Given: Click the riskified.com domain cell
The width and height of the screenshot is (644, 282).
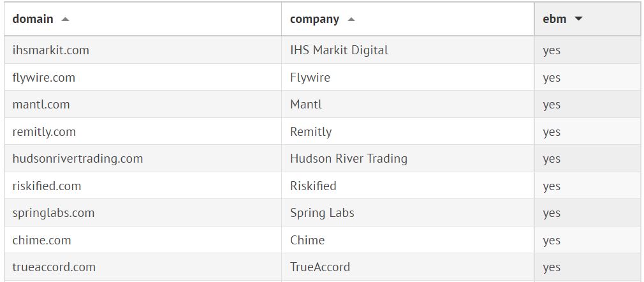Looking at the screenshot, I should [x=47, y=186].
